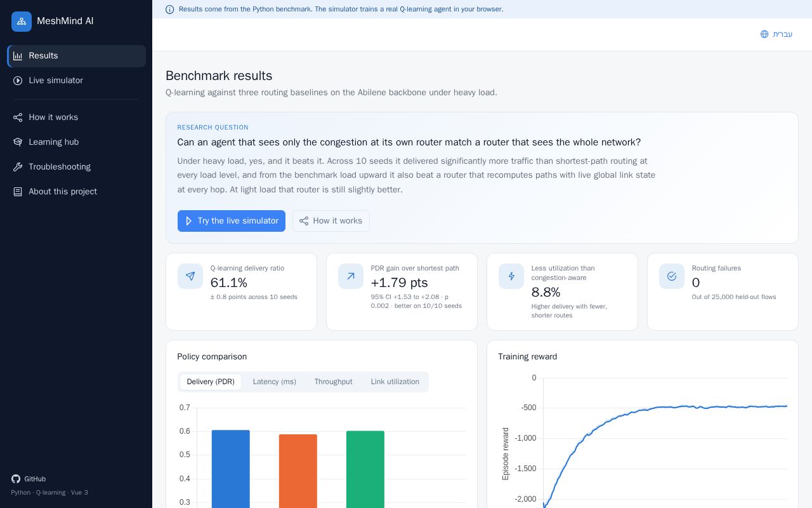812x508 pixels.
Task: Switch to the Throughput tab
Action: (333, 382)
